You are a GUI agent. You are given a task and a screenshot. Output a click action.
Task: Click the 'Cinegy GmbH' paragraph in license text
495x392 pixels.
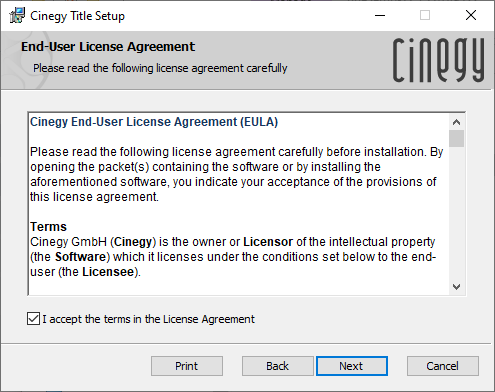tap(233, 257)
